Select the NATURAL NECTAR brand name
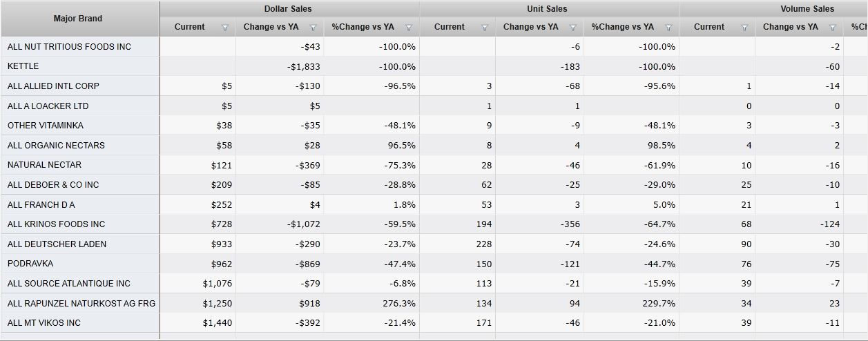This screenshot has width=868, height=341. (44, 165)
